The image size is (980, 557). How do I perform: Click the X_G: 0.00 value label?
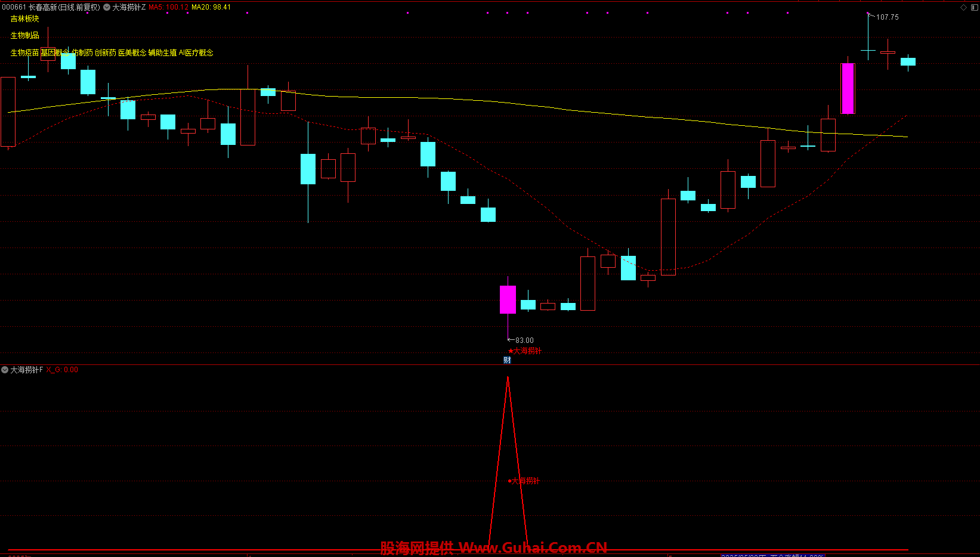(x=62, y=370)
